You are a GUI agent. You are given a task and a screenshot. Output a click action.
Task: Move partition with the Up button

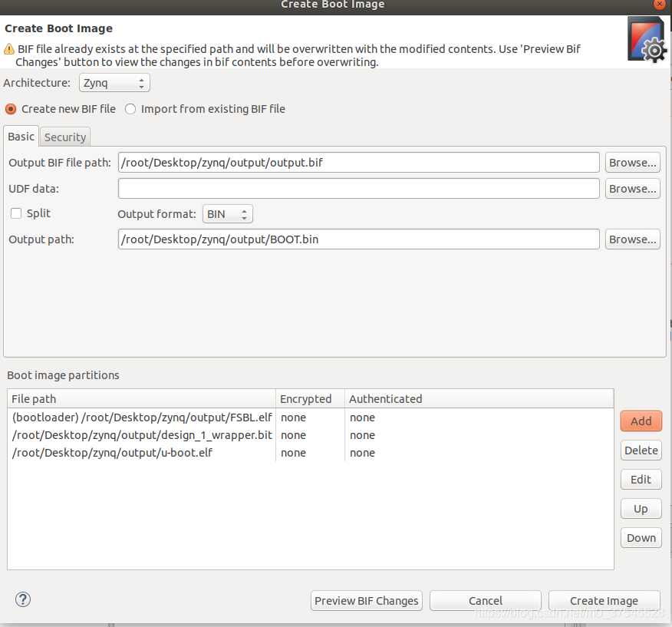(x=641, y=509)
